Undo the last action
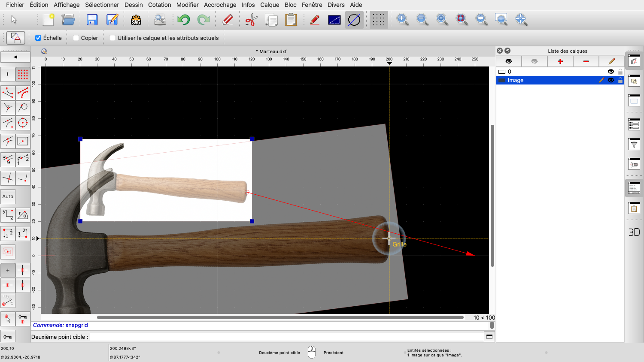Viewport: 644px width, 362px height. pyautogui.click(x=183, y=20)
